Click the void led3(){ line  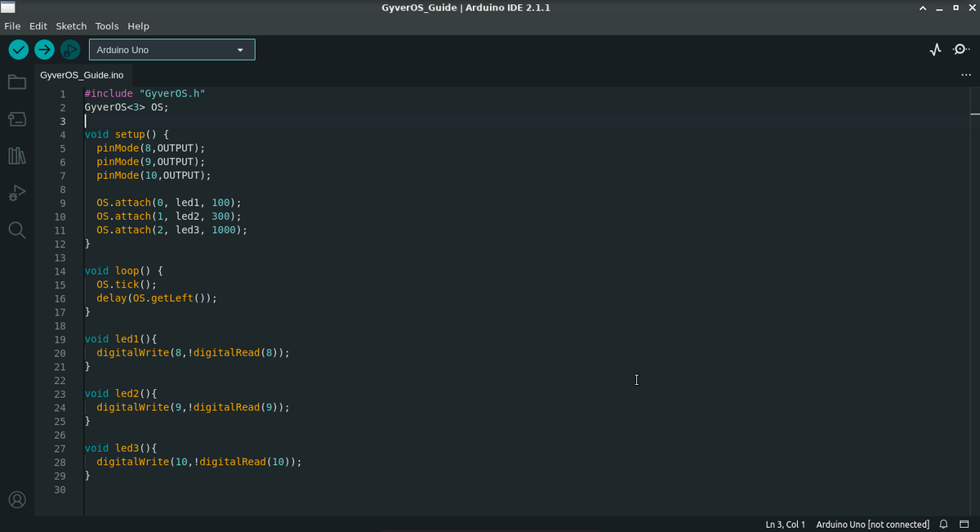121,448
